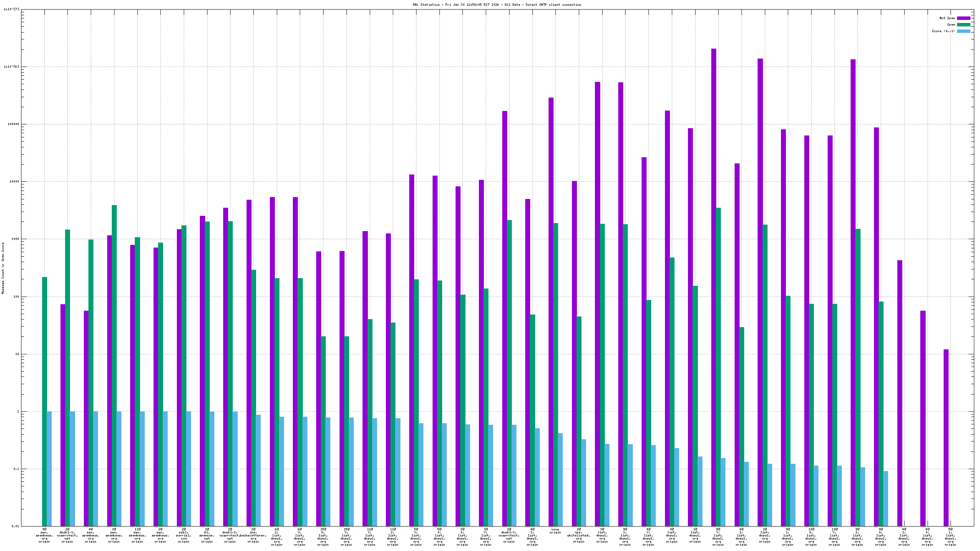The width and height of the screenshot is (980, 551).
Task: Click the green Spam legend swatch
Action: (963, 24)
